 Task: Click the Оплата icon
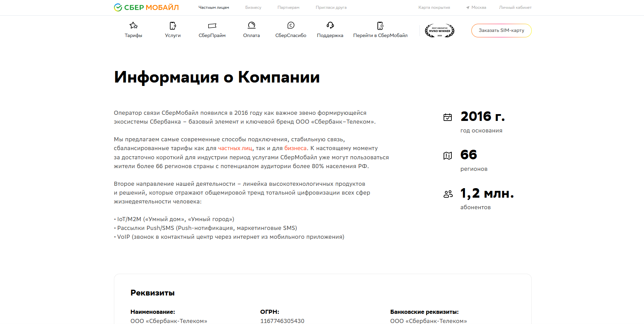click(251, 25)
